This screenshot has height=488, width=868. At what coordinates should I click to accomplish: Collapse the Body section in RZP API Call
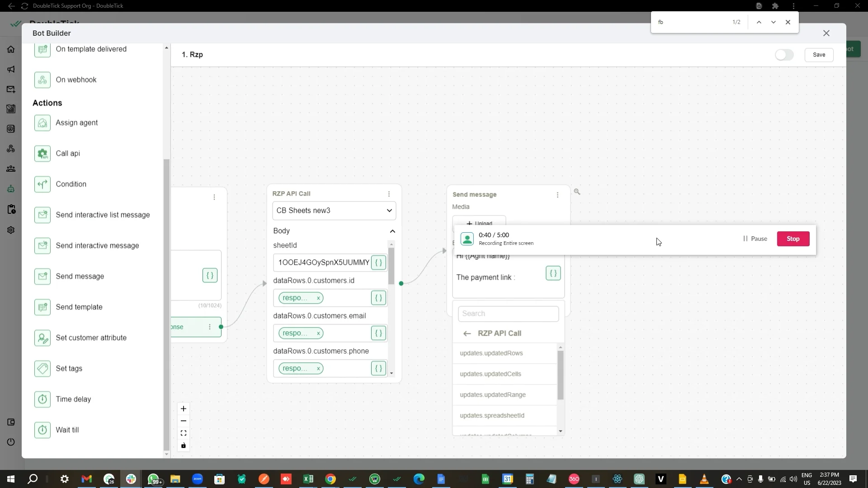392,231
